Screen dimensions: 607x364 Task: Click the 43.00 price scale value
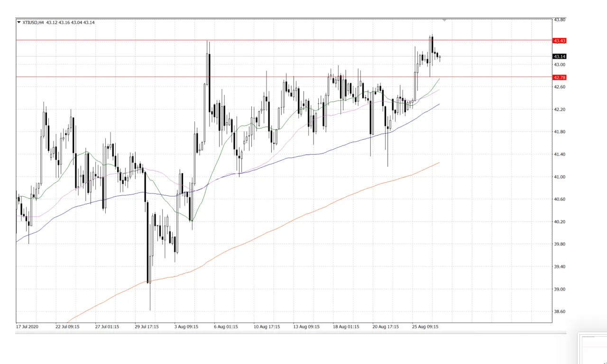(560, 64)
